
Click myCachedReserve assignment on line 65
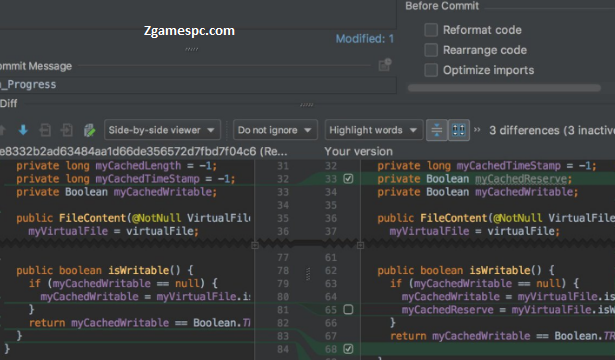[x=448, y=310]
